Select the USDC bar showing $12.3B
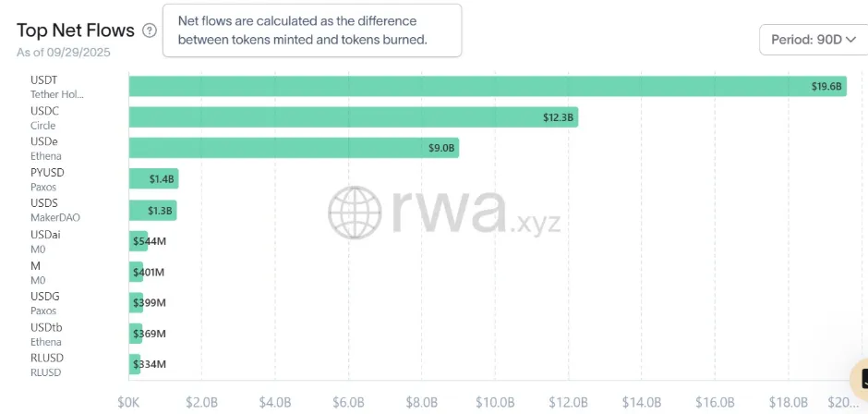 (353, 117)
